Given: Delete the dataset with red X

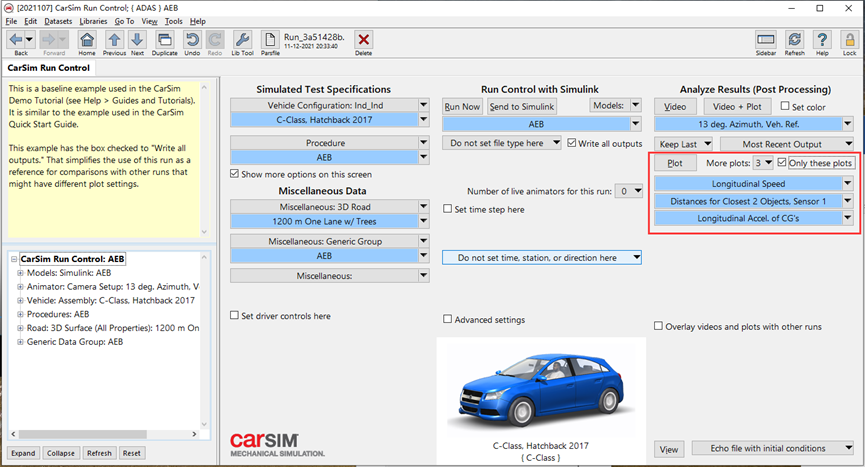Looking at the screenshot, I should point(364,40).
